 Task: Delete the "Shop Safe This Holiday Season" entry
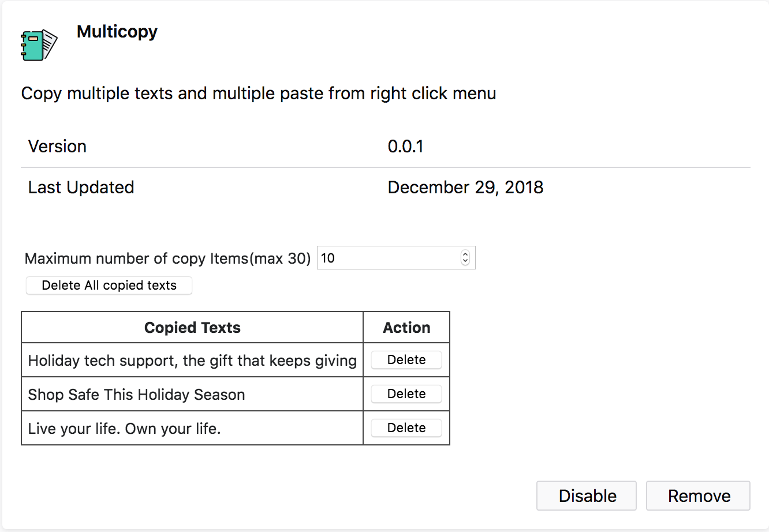pos(406,394)
